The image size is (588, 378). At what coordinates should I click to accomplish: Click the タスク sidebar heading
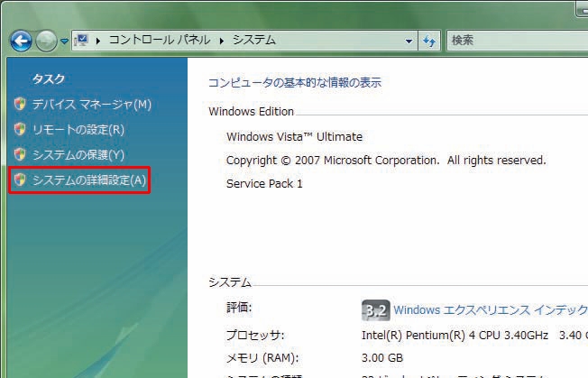pos(49,78)
